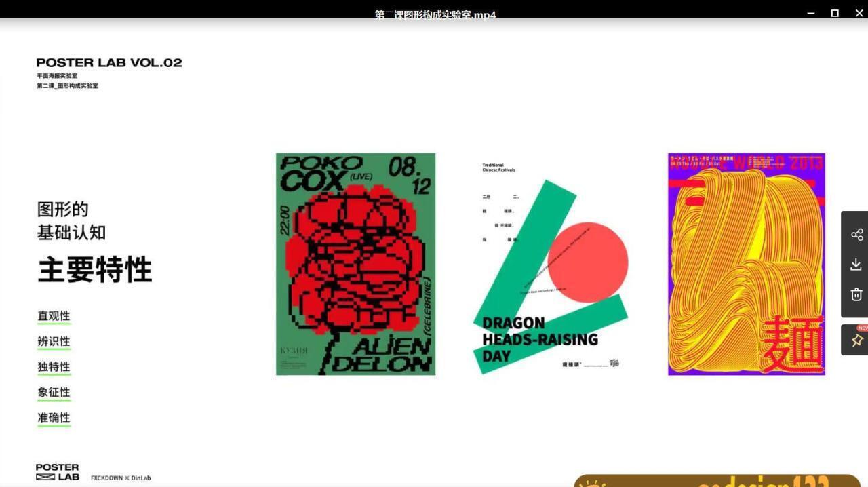Click the 独特性 list item

point(54,367)
